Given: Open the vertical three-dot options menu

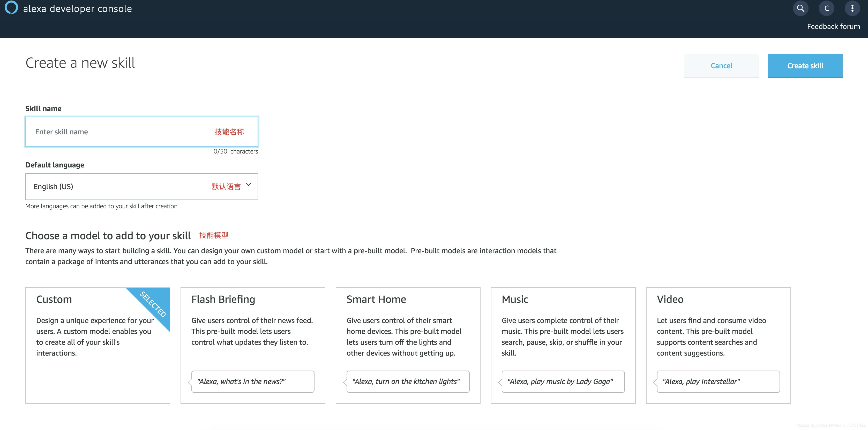Looking at the screenshot, I should point(852,8).
